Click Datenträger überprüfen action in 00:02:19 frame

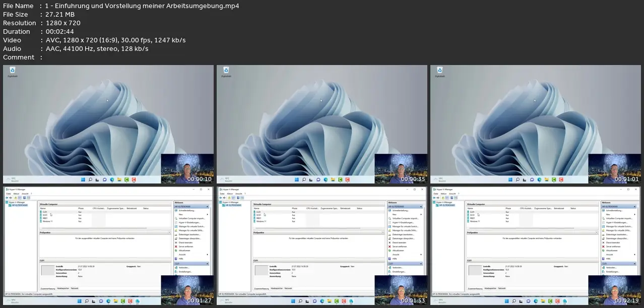click(614, 238)
